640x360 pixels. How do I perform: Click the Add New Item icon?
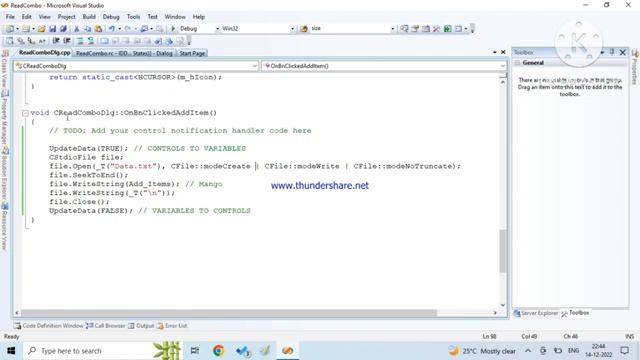point(26,29)
